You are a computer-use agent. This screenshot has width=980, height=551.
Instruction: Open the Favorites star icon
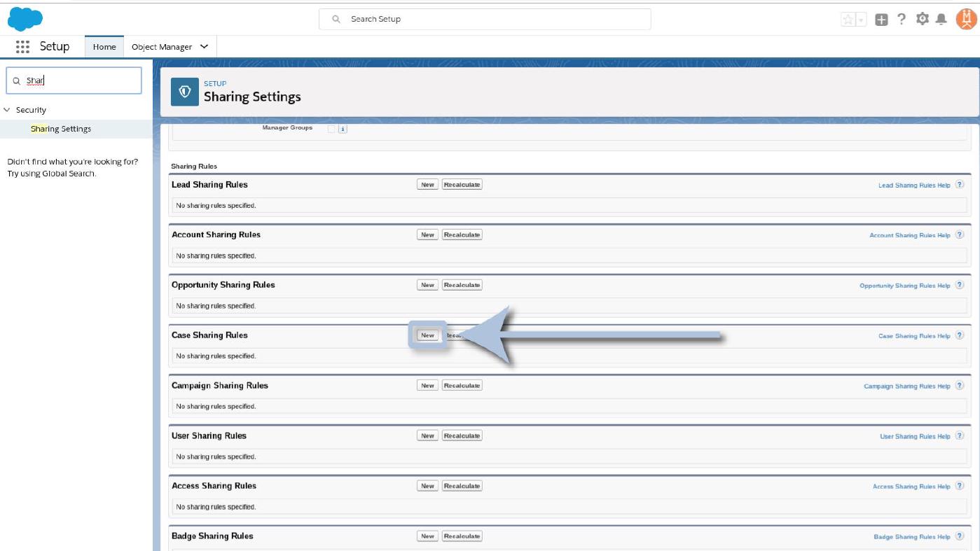[x=848, y=20]
